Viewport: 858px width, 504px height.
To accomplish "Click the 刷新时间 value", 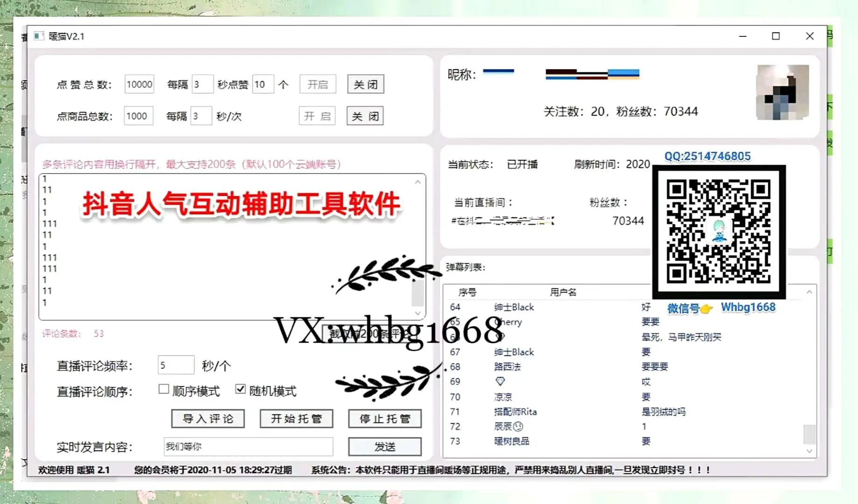I will coord(638,164).
